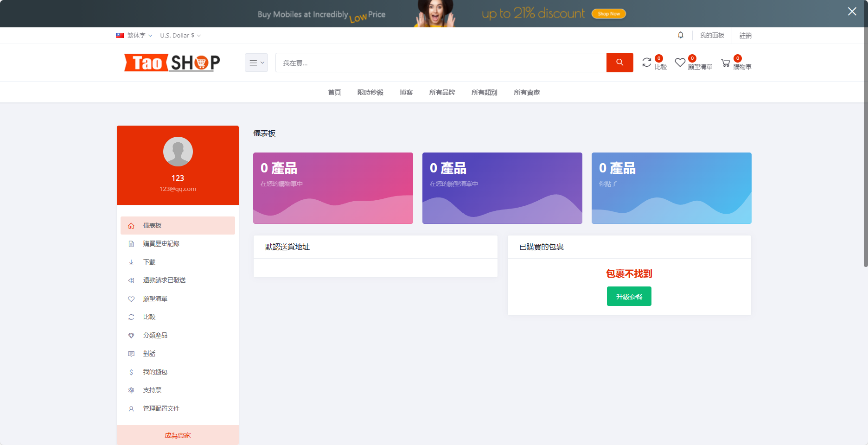Click the Taiwan flag icon
Screen dimensions: 868x445
120,35
